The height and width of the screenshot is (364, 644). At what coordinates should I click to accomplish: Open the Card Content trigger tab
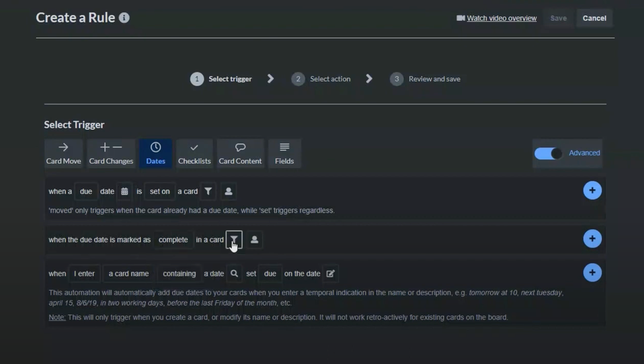click(x=240, y=154)
